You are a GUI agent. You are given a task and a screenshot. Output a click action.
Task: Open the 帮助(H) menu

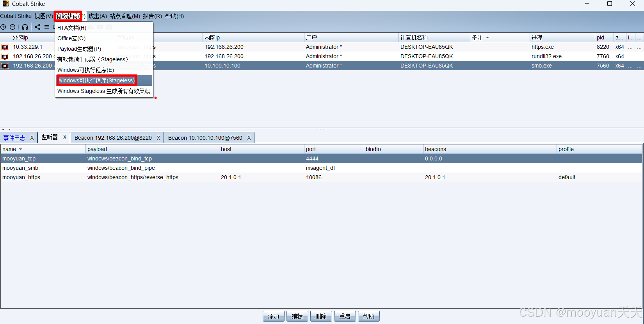click(174, 16)
